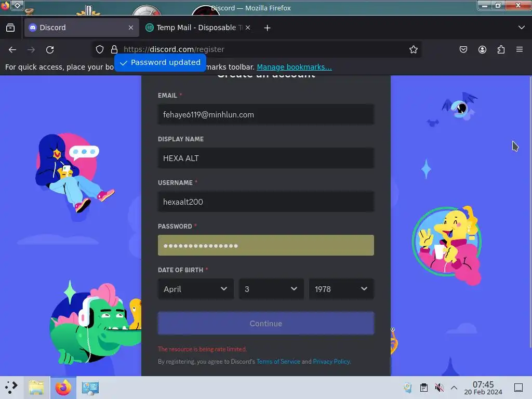The height and width of the screenshot is (399, 532).
Task: Open the file manager in the taskbar
Action: [x=37, y=388]
